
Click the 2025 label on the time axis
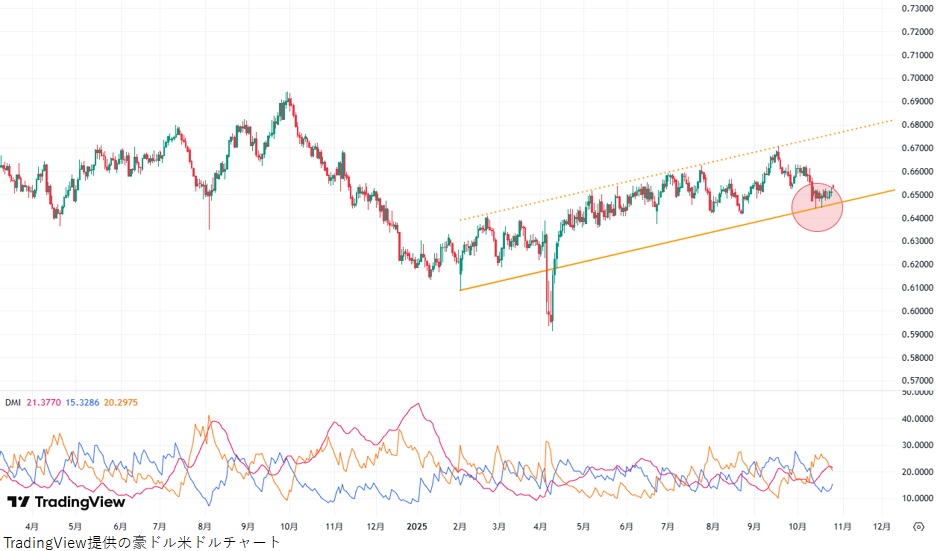pyautogui.click(x=418, y=525)
